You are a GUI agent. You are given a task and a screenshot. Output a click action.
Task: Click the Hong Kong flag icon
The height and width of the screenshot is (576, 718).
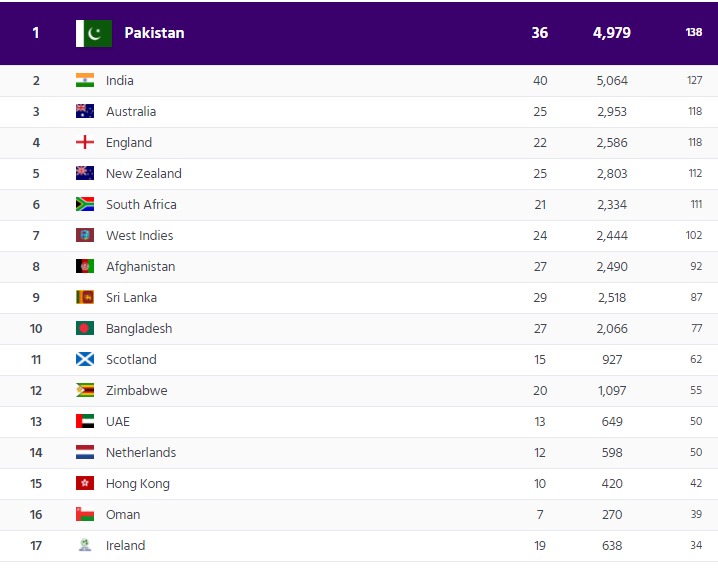click(85, 484)
